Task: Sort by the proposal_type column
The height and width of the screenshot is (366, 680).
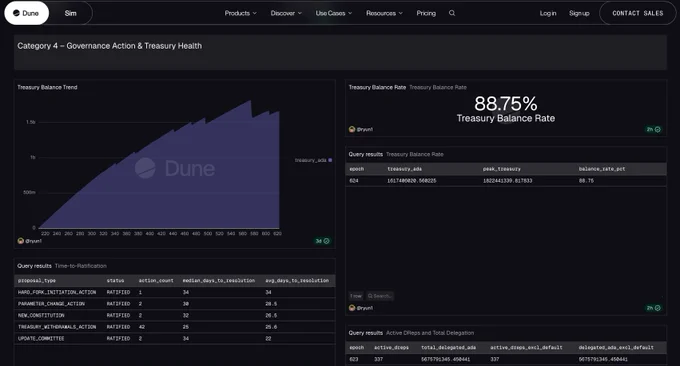Action: (37, 281)
